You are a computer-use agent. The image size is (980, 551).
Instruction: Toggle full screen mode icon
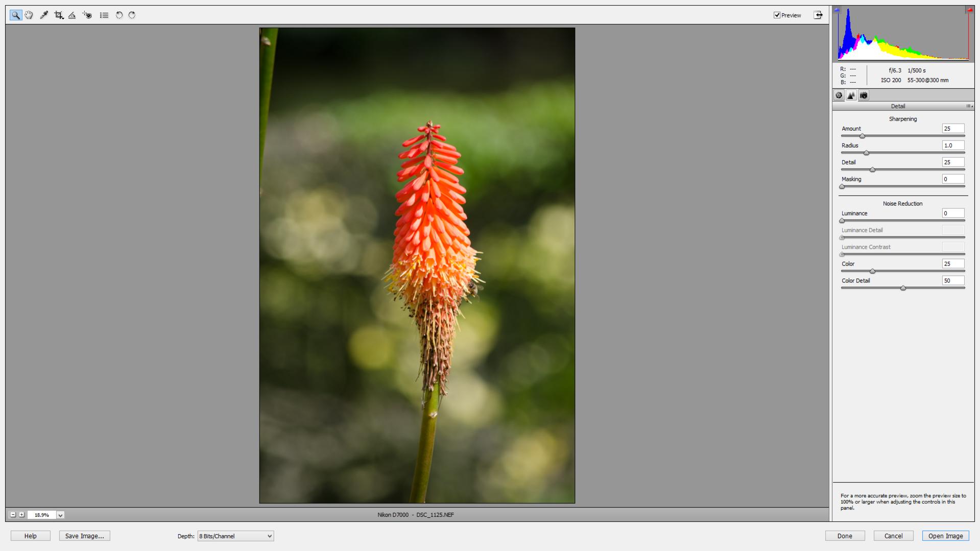[818, 15]
